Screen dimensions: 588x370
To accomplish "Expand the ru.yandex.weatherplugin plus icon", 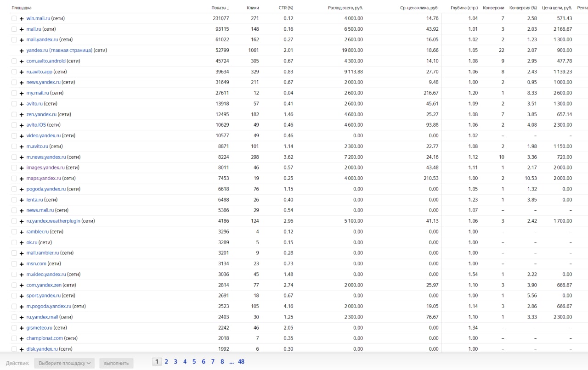I will 22,221.
